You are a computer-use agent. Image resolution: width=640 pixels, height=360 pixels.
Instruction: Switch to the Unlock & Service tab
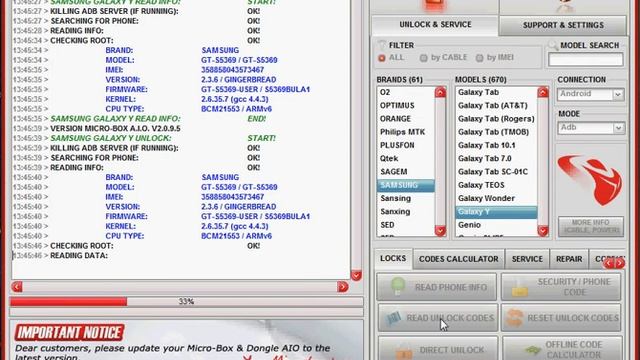click(x=435, y=25)
